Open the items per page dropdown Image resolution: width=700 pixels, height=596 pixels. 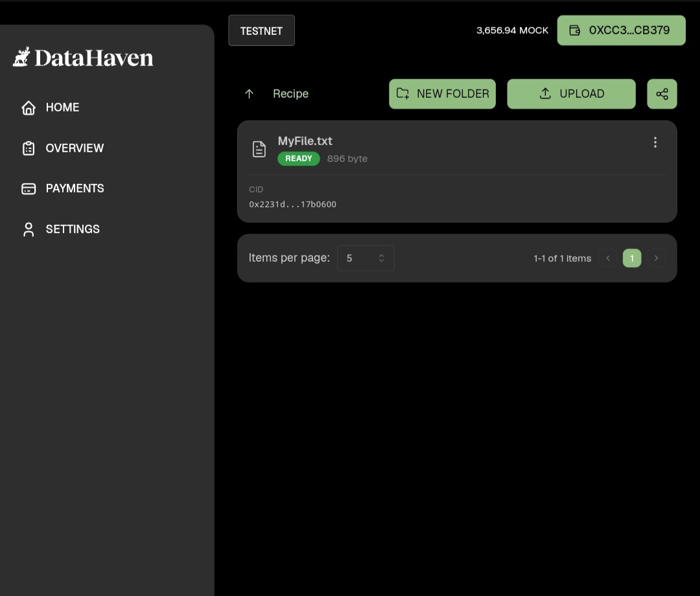click(366, 258)
